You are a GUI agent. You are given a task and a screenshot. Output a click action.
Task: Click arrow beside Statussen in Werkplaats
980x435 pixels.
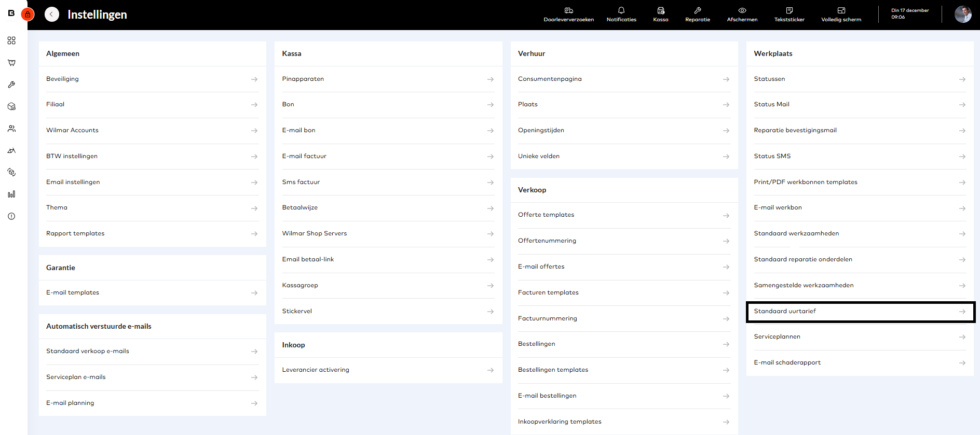click(x=962, y=79)
